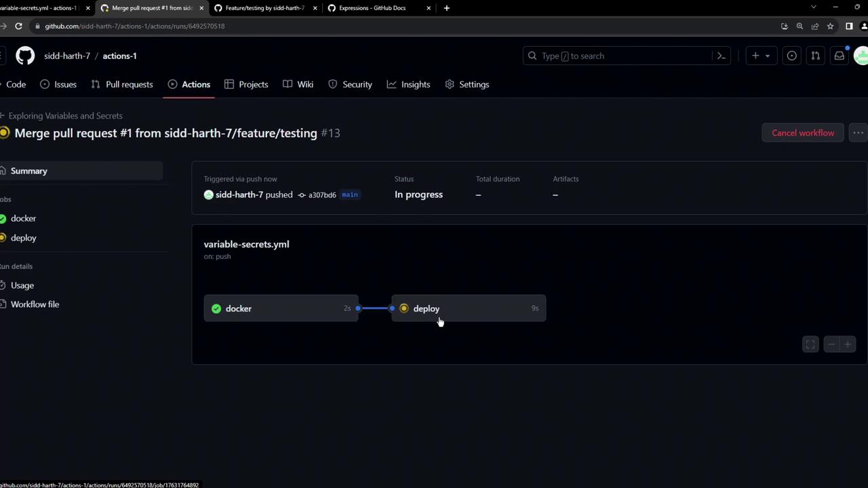This screenshot has height=488, width=868.
Task: Click the Total duration label
Action: 498,179
